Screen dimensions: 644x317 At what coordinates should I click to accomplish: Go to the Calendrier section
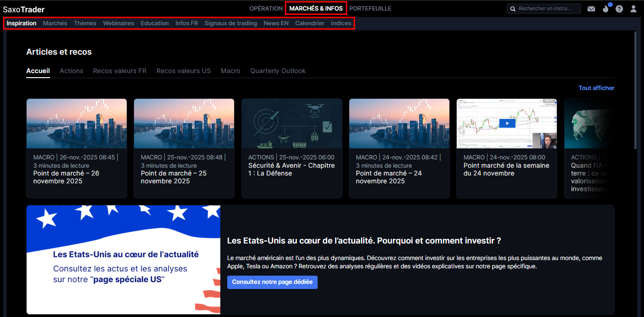(x=309, y=23)
